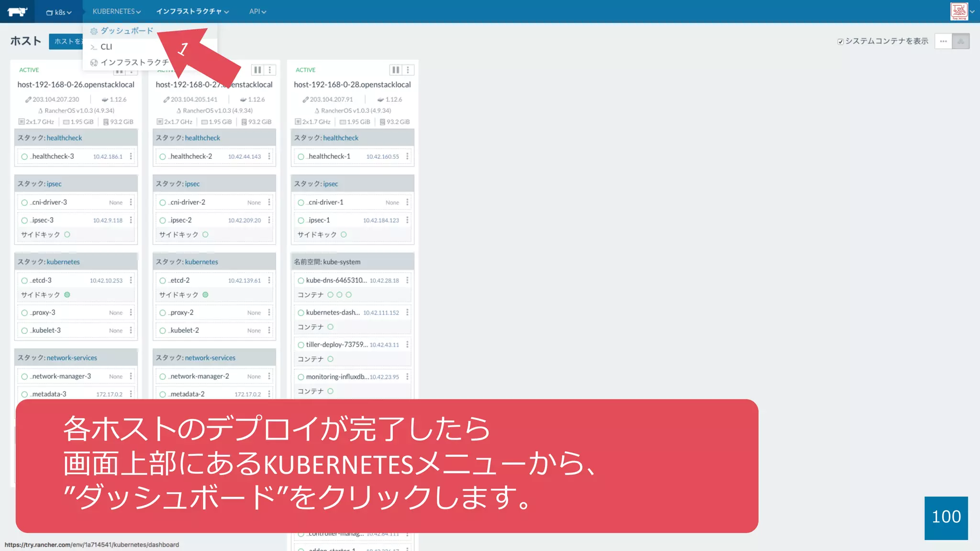Open the インフラストラクチャ menu

click(192, 11)
